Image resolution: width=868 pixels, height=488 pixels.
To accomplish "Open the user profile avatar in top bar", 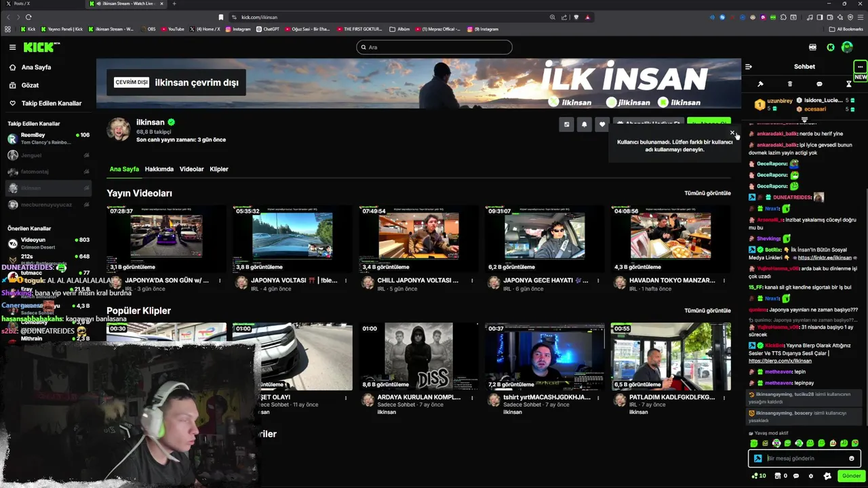I will click(x=847, y=47).
